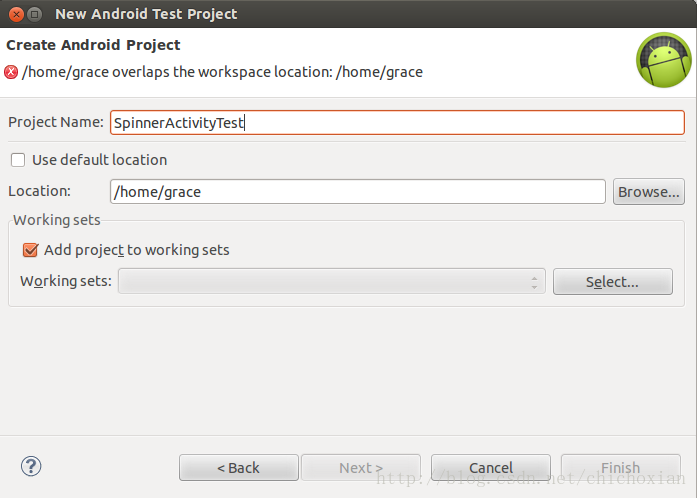Click the help question mark icon
Image resolution: width=697 pixels, height=498 pixels.
pyautogui.click(x=31, y=466)
